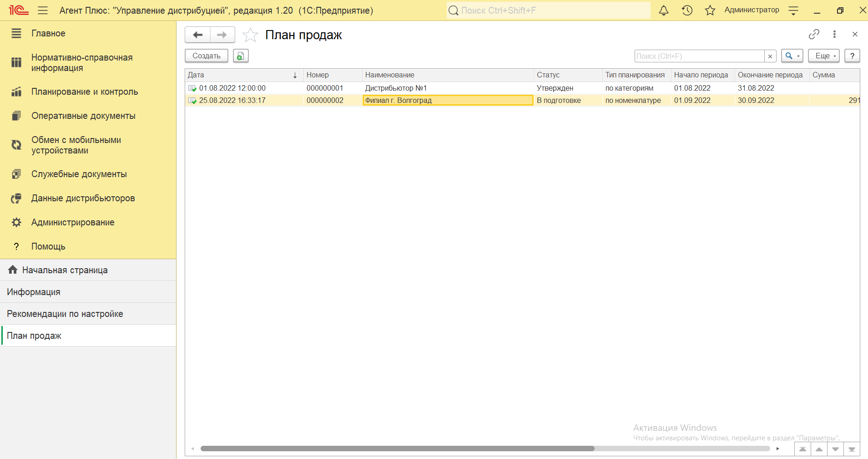Open Планирование и контроль section
Image resolution: width=868 pixels, height=459 pixels.
(85, 92)
